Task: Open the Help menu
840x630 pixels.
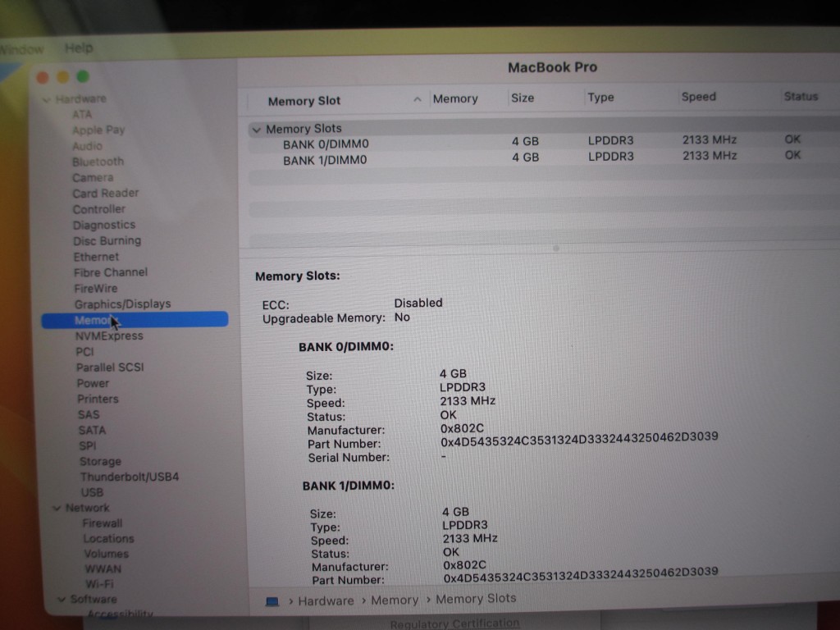Action: coord(79,48)
